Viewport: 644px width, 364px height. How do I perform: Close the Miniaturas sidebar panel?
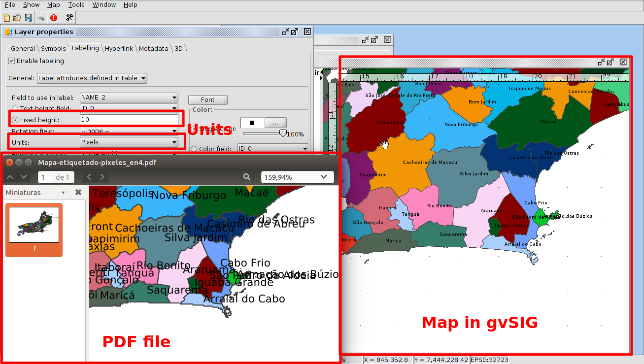[78, 193]
